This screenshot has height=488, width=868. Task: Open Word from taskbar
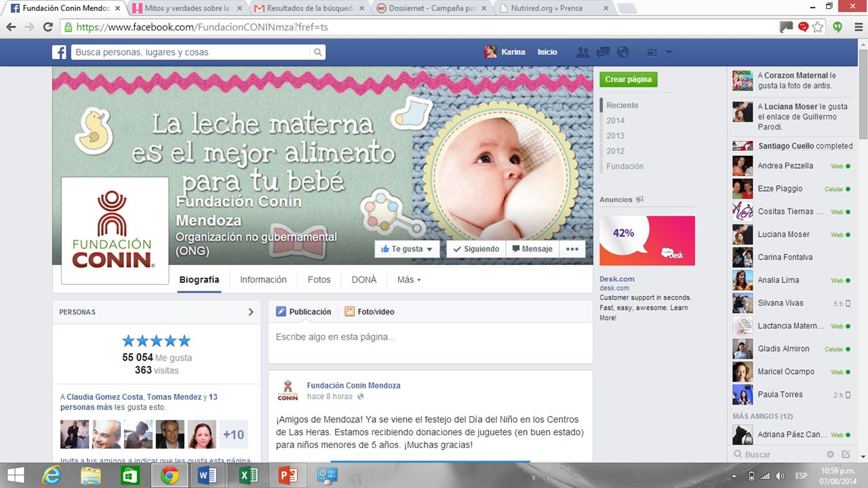[208, 476]
